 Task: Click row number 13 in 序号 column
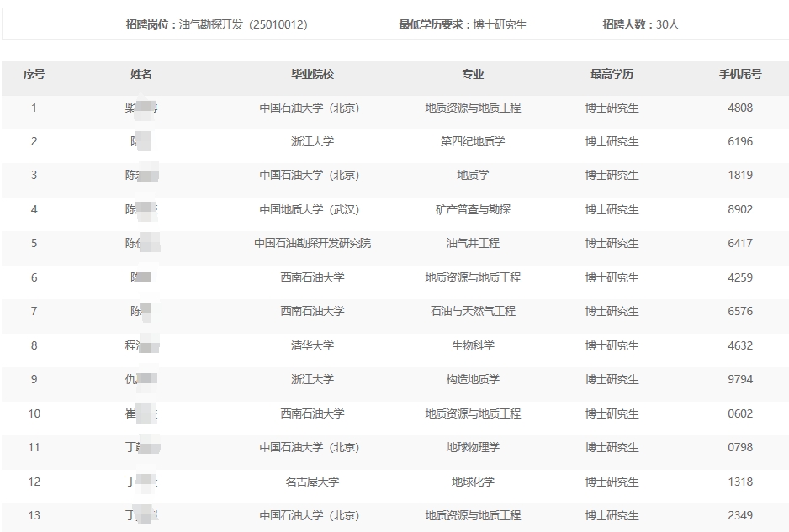tap(34, 515)
